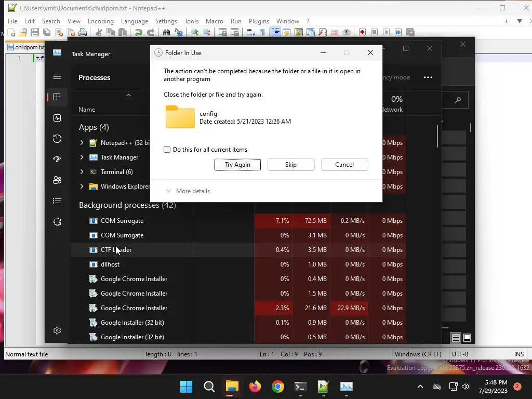Open the Plugins menu in Notepad++
This screenshot has height=399, width=532.
[259, 21]
